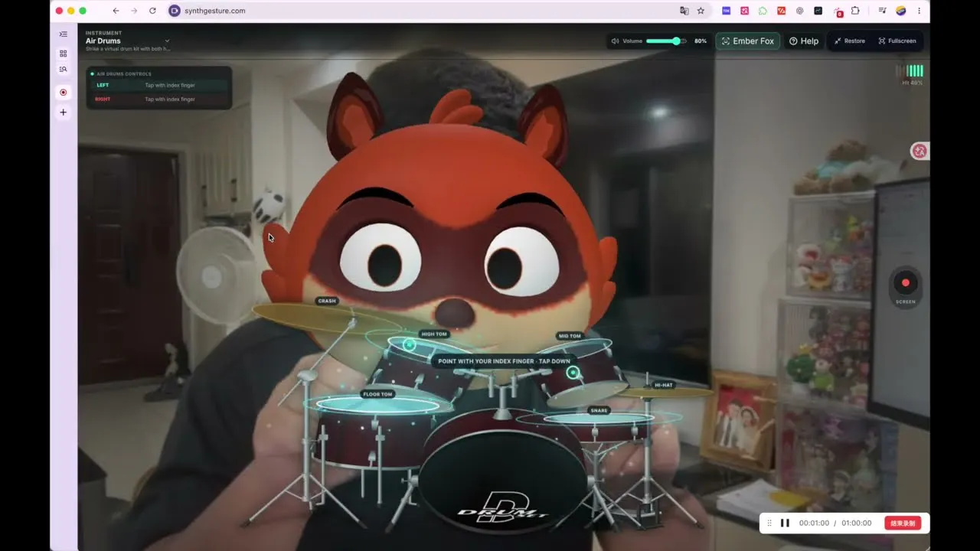Open the grid view icon in sidebar
Viewport: 980px width, 551px height.
[64, 54]
